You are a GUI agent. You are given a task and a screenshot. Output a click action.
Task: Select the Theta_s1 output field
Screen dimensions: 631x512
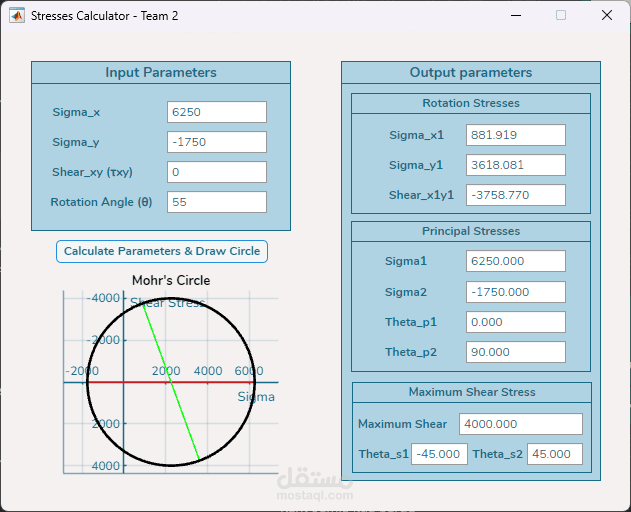(439, 454)
